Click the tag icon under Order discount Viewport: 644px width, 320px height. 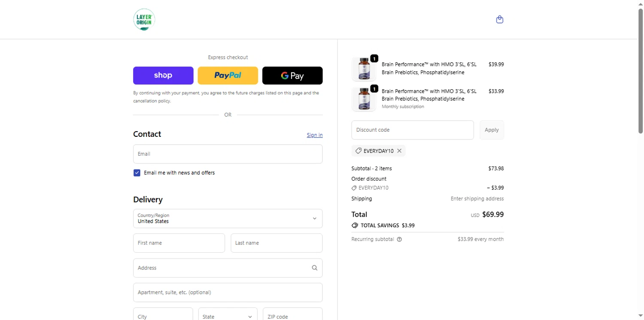[x=354, y=188]
